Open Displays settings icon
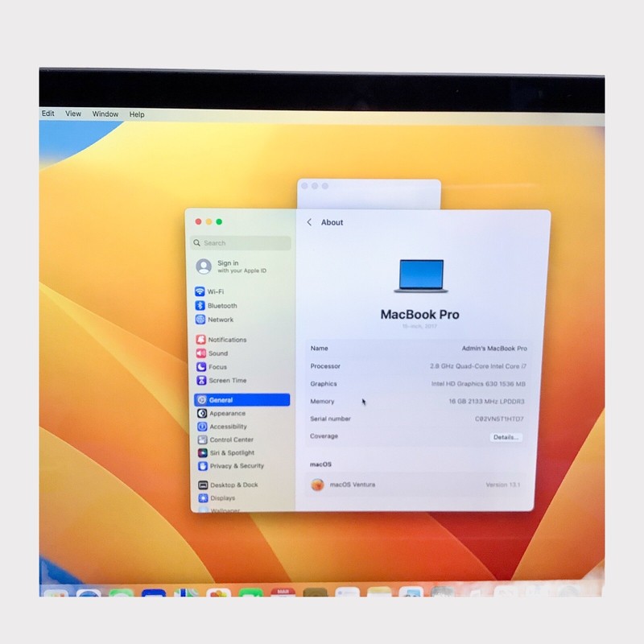This screenshot has height=644, width=644. pos(204,498)
